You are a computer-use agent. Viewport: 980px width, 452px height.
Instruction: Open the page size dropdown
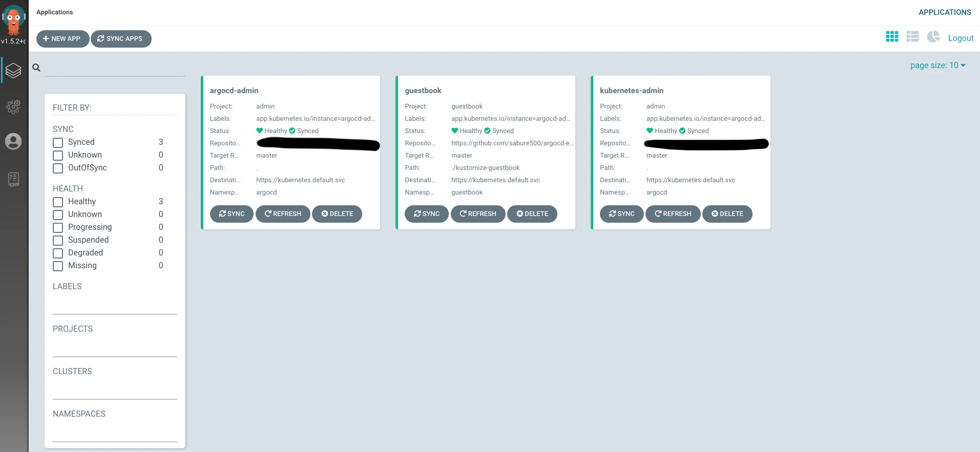[937, 66]
